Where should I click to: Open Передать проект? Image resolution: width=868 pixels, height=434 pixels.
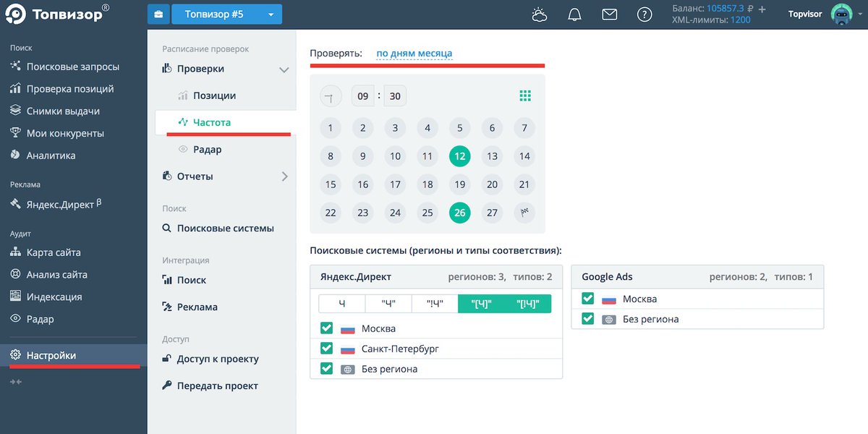(x=217, y=386)
